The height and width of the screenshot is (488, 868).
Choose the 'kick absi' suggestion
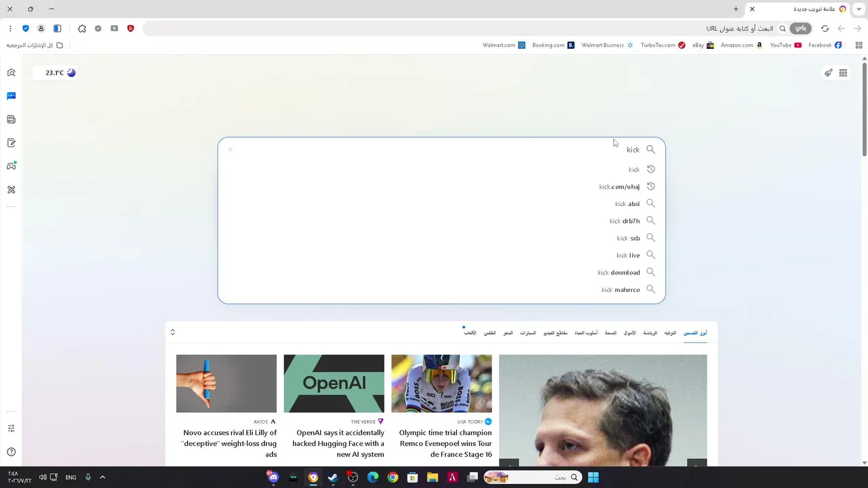441,203
